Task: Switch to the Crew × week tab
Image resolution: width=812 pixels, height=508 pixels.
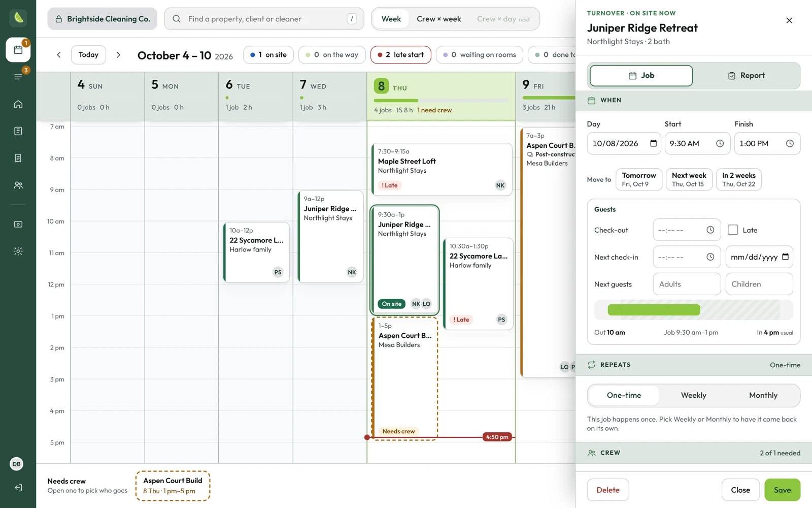Action: pyautogui.click(x=439, y=19)
